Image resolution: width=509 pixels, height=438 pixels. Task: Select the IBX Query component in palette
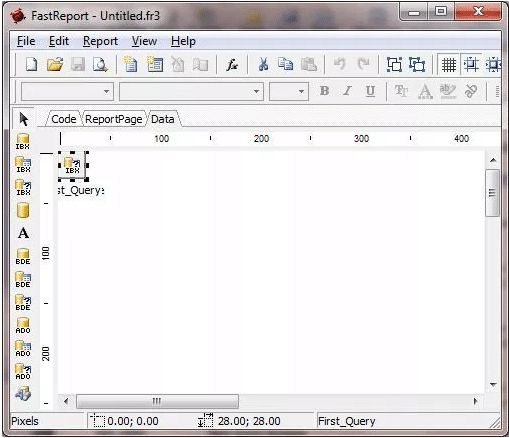coord(23,188)
